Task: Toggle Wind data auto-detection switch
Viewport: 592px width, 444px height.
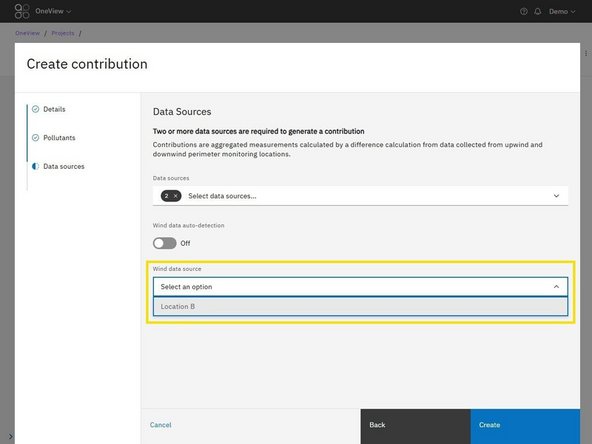Action: pos(165,243)
